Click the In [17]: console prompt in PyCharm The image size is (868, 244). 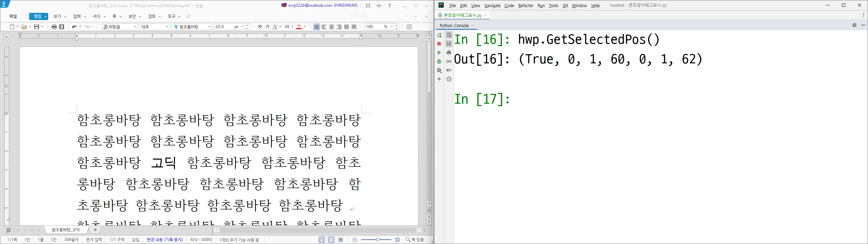[482, 99]
